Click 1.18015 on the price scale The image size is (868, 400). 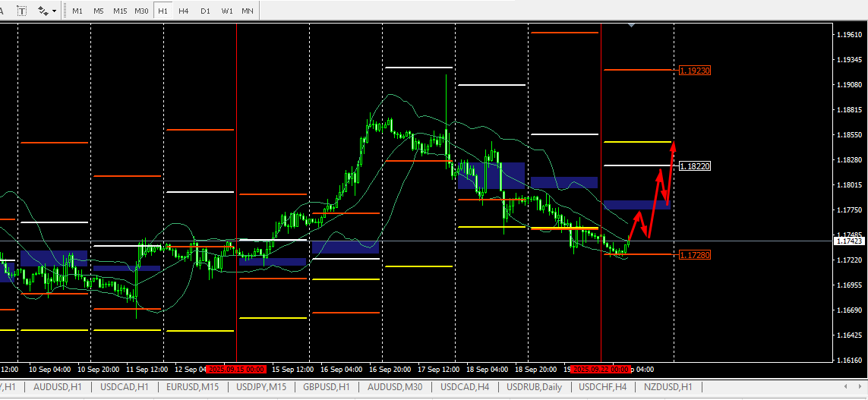(849, 184)
